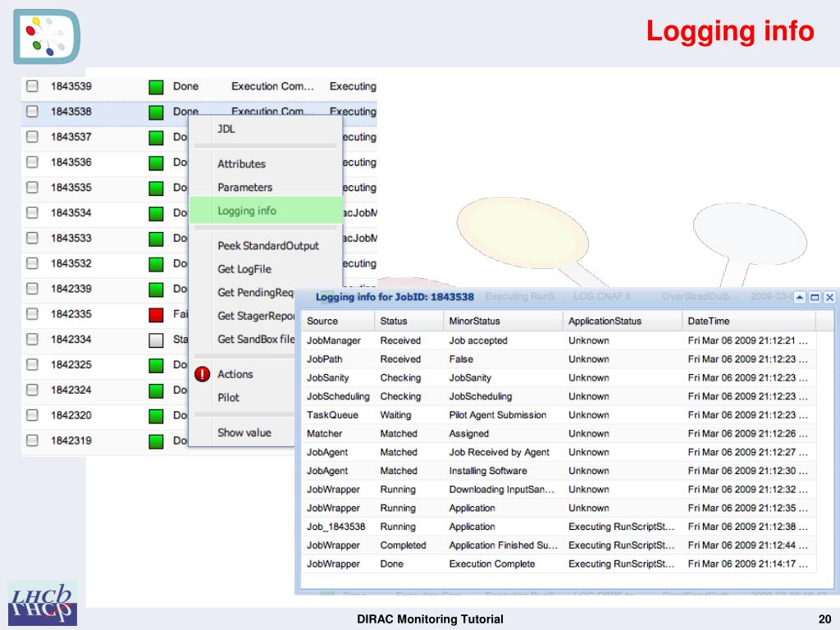Select Parameters menu entry
The height and width of the screenshot is (630, 840).
click(266, 188)
